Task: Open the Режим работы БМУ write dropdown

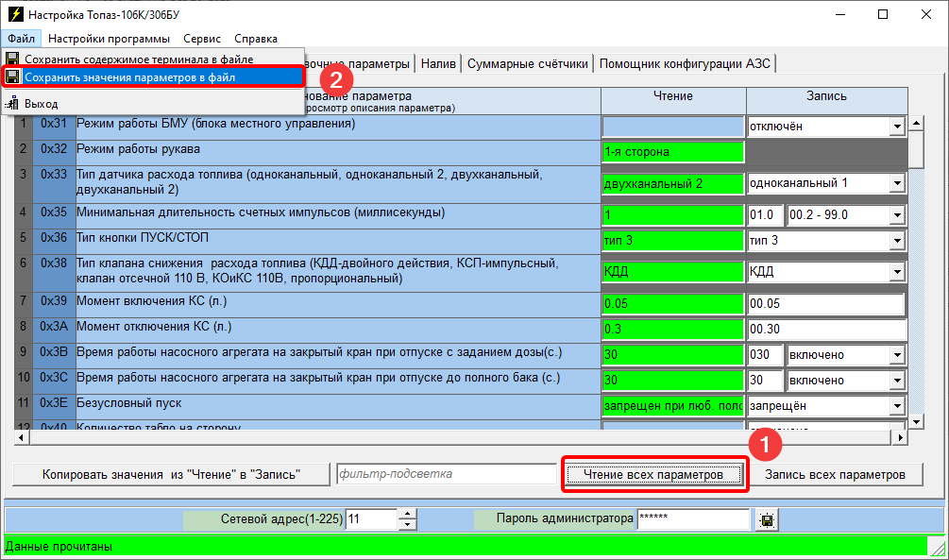Action: pos(897,127)
